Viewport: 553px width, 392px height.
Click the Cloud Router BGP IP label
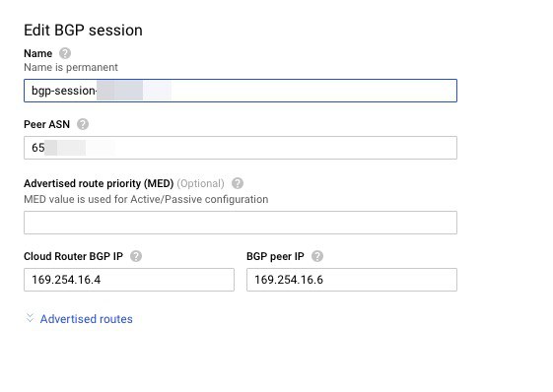(73, 256)
